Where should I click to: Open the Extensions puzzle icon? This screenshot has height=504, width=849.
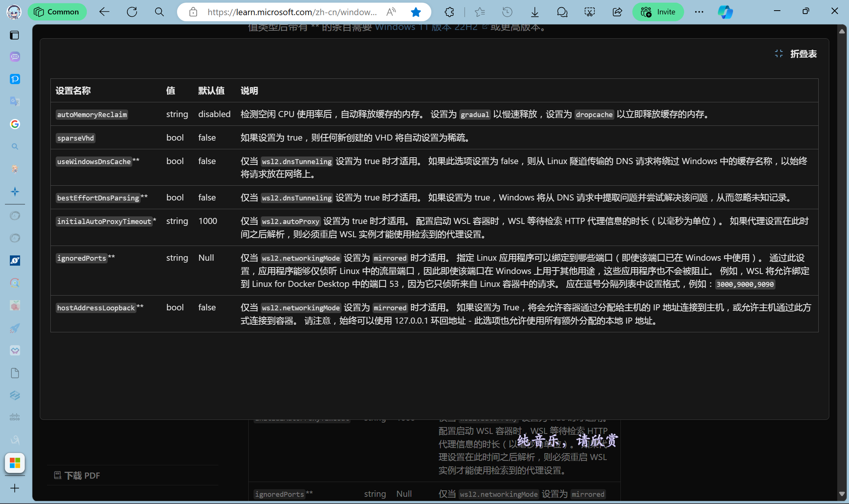point(449,12)
